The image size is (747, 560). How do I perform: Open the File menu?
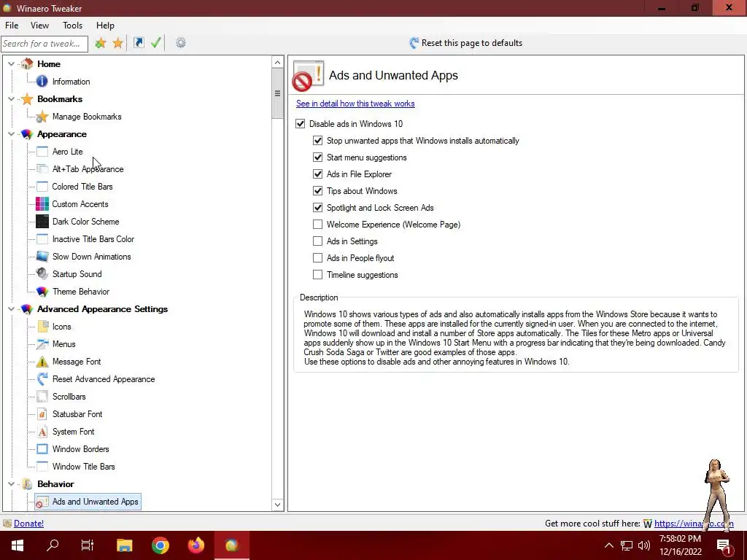point(12,26)
